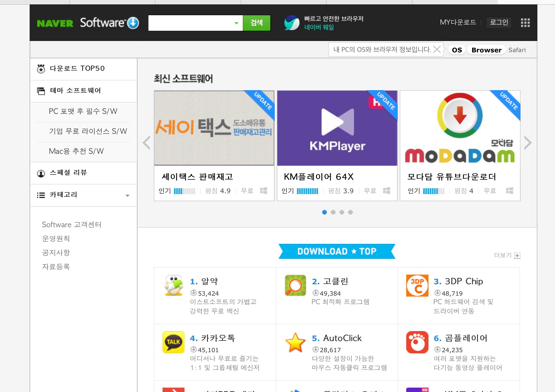Expand the 카테고리 menu arrow
This screenshot has width=555, height=392.
(127, 196)
